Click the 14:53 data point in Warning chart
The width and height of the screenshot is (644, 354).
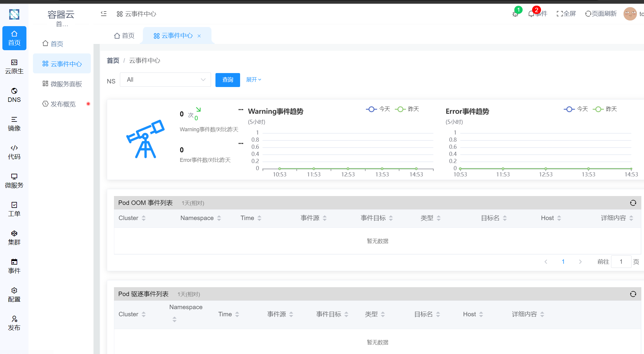pyautogui.click(x=416, y=169)
